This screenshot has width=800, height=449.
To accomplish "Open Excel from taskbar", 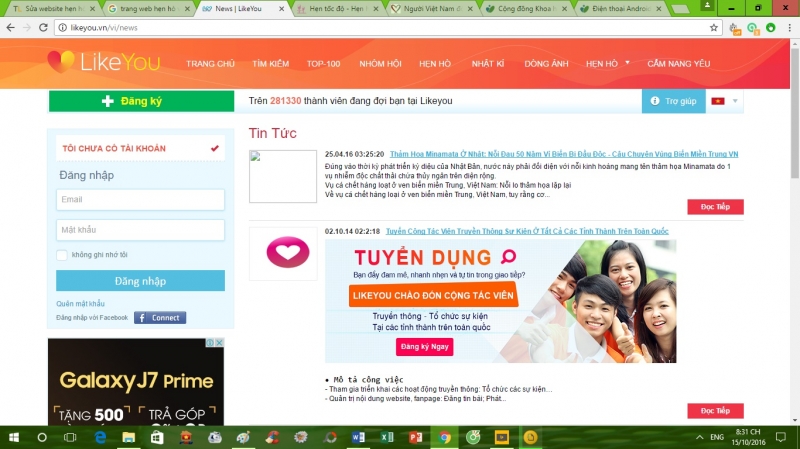I will [x=387, y=437].
